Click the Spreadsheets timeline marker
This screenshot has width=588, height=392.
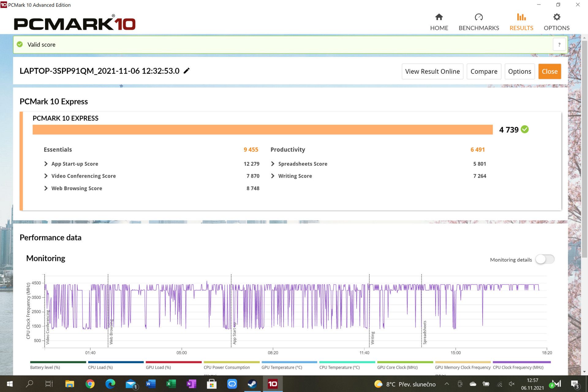(424, 333)
